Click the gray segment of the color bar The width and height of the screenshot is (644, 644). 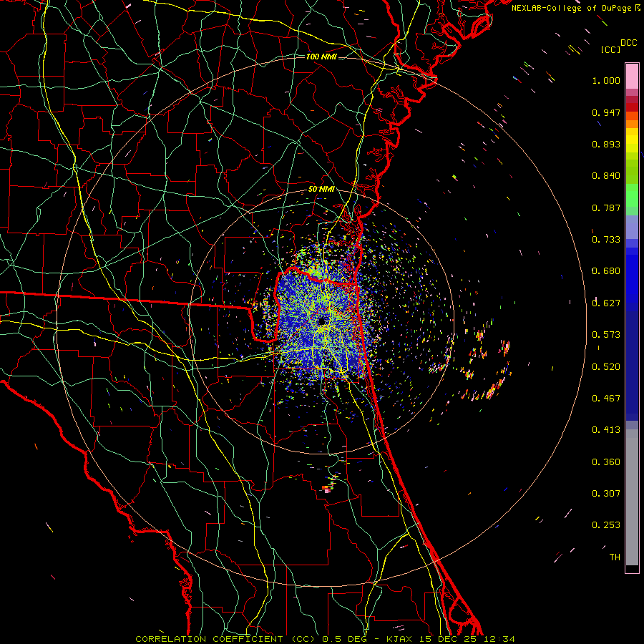tap(632, 497)
